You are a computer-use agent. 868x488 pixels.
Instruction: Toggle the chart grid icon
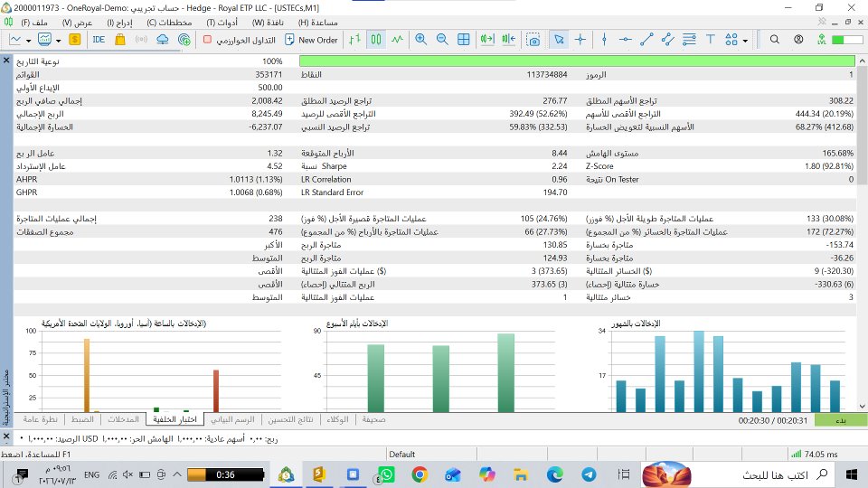(x=463, y=39)
